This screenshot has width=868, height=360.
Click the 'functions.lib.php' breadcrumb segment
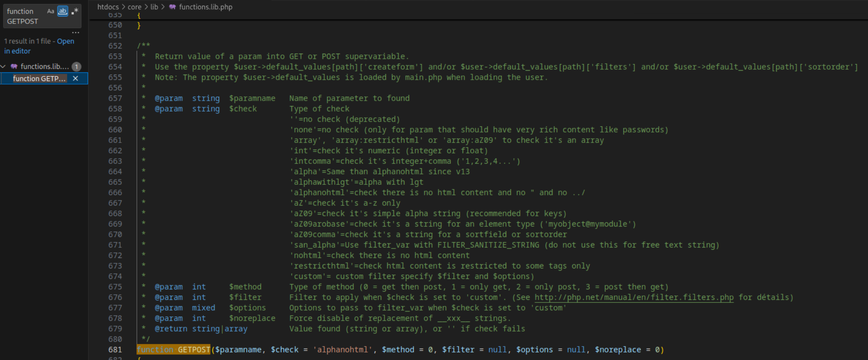206,7
